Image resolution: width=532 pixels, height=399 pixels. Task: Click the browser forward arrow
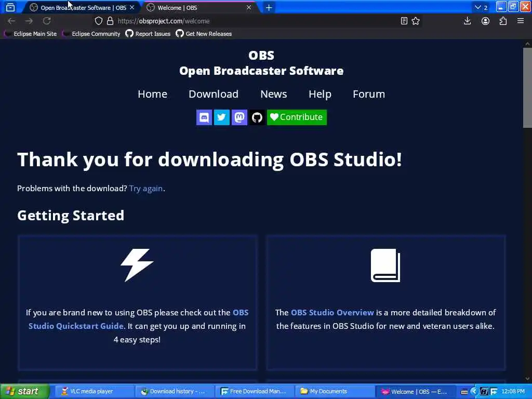click(29, 21)
